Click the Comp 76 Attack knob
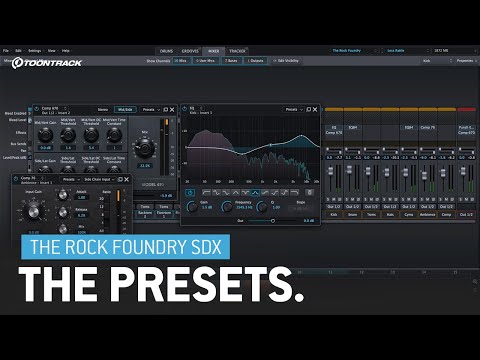The width and height of the screenshot is (480, 360). [63, 195]
